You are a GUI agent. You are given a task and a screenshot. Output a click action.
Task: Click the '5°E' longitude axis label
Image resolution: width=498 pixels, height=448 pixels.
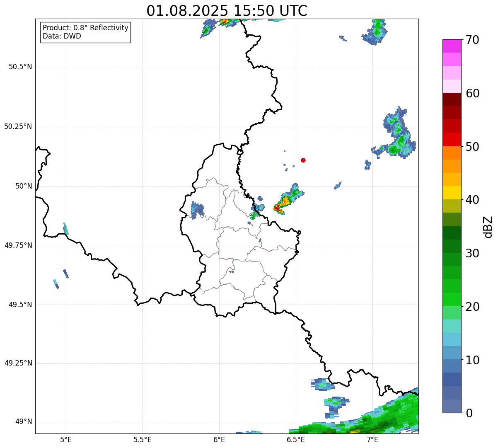coord(66,439)
